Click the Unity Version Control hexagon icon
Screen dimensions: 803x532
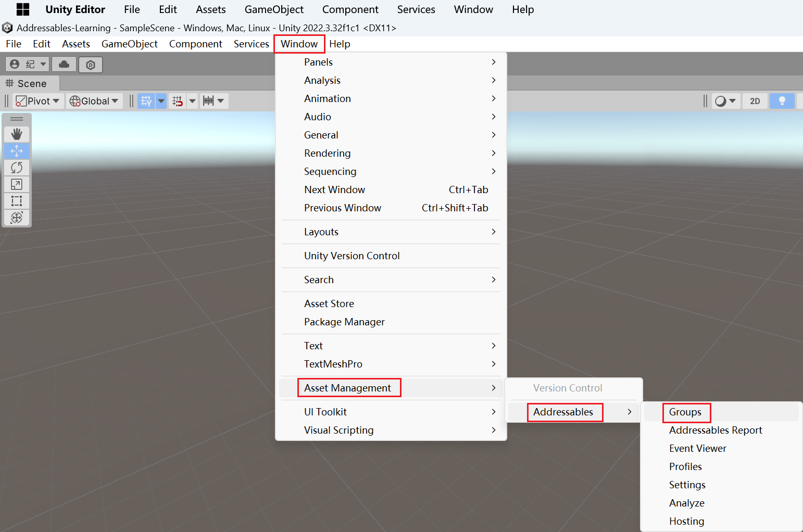91,65
